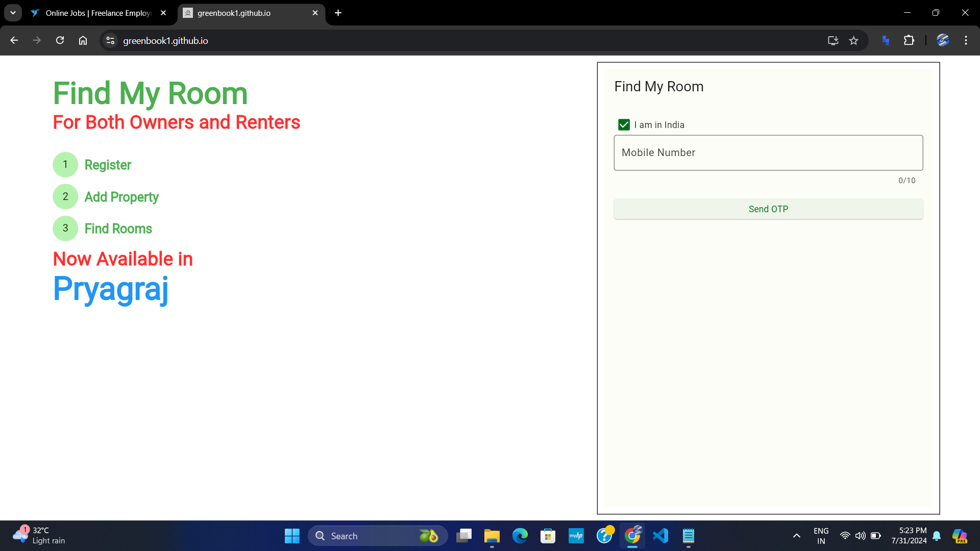This screenshot has height=551, width=980.
Task: Show hidden icons in the system tray
Action: click(x=796, y=536)
